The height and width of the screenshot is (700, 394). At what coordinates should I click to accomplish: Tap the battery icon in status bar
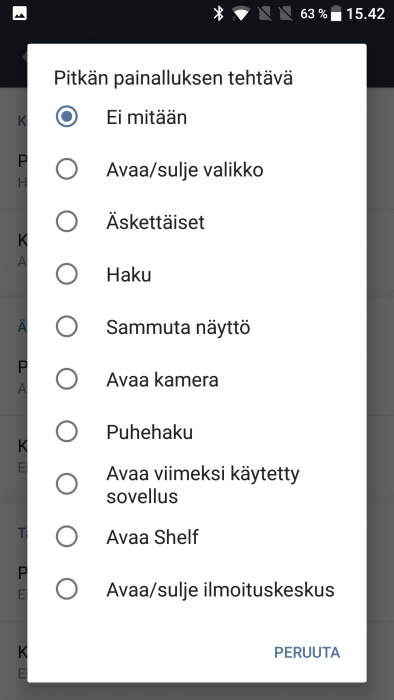click(336, 14)
